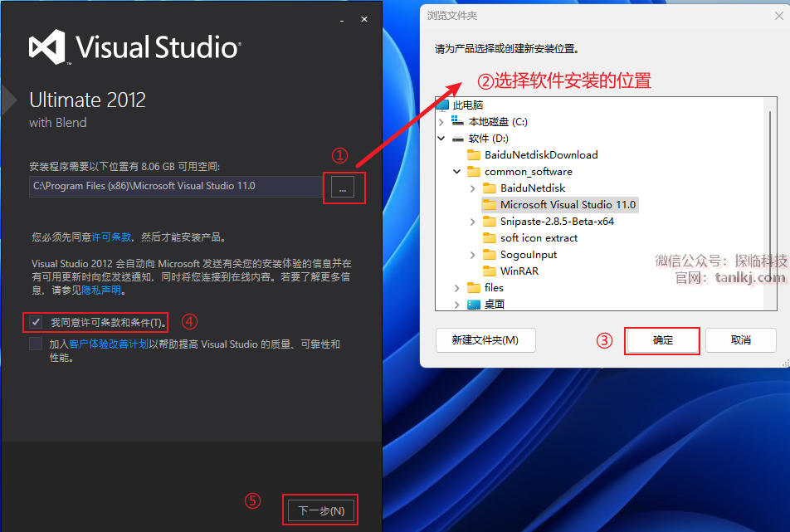Select the BaiduNetdisk folder name
The height and width of the screenshot is (532, 790).
coord(533,188)
